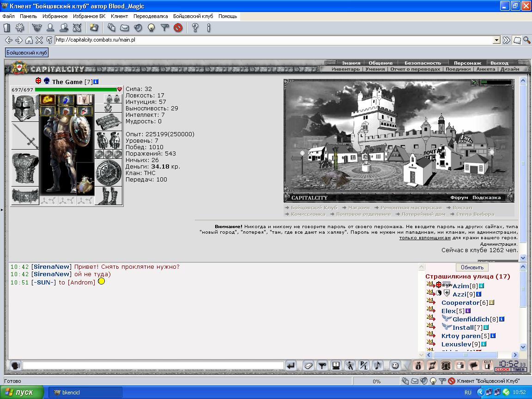
Task: Switch to CLOCK mode
Action: coord(502,369)
